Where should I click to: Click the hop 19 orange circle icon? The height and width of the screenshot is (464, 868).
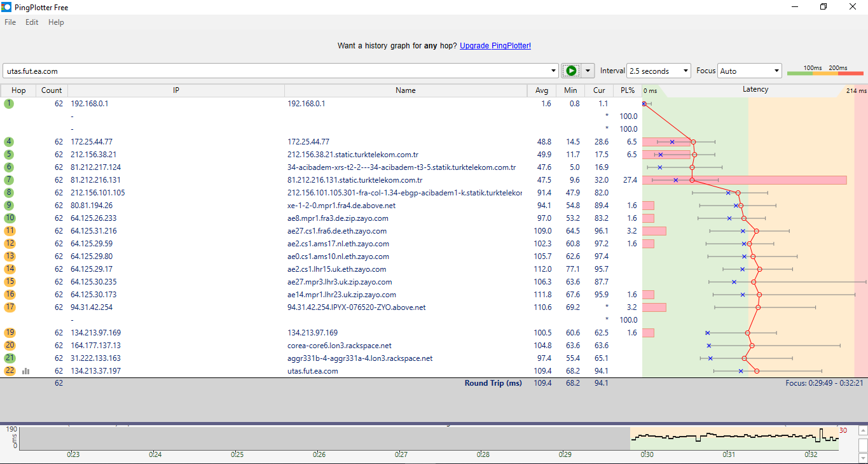click(10, 332)
